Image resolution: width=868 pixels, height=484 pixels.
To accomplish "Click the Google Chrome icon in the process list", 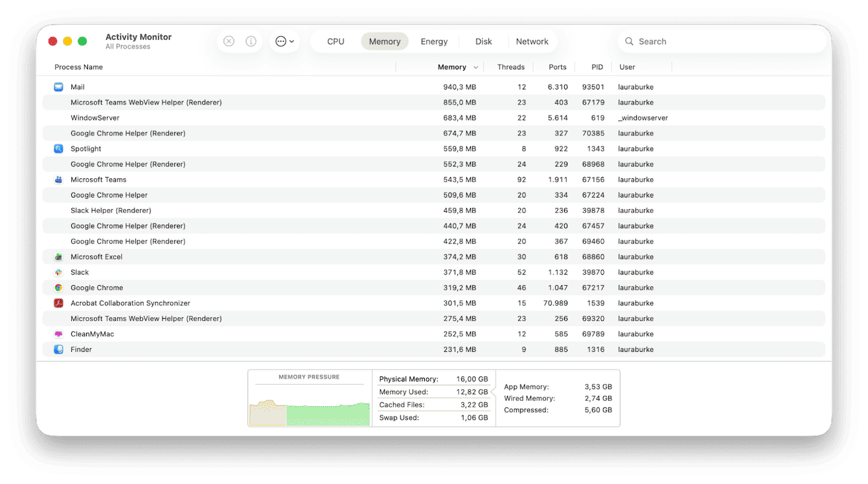I will 58,288.
